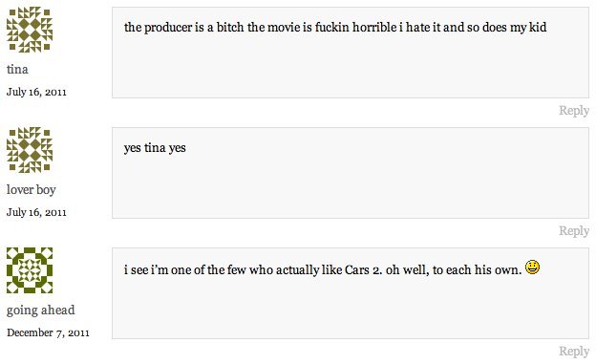Click empty area of tina's comment box
Image resolution: width=596 pixels, height=364 pixels.
click(x=351, y=67)
